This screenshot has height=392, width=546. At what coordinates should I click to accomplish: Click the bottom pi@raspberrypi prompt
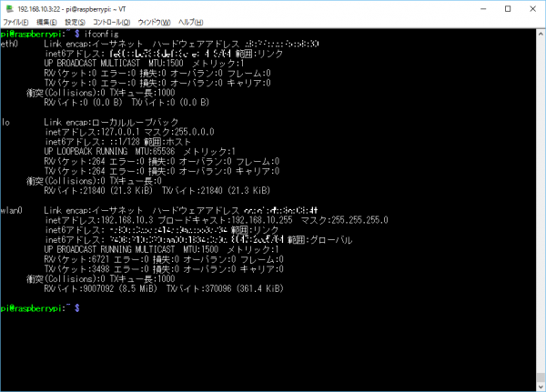tap(40, 308)
